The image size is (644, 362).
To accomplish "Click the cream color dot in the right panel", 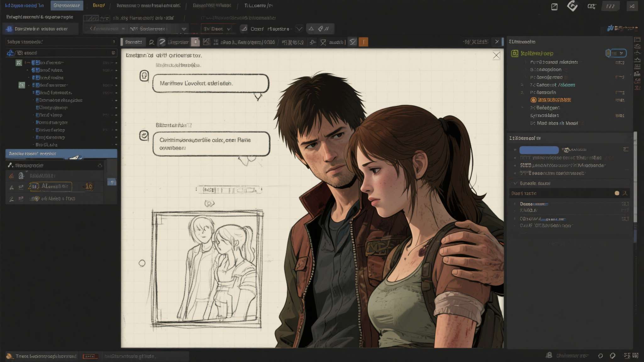I will click(x=617, y=193).
